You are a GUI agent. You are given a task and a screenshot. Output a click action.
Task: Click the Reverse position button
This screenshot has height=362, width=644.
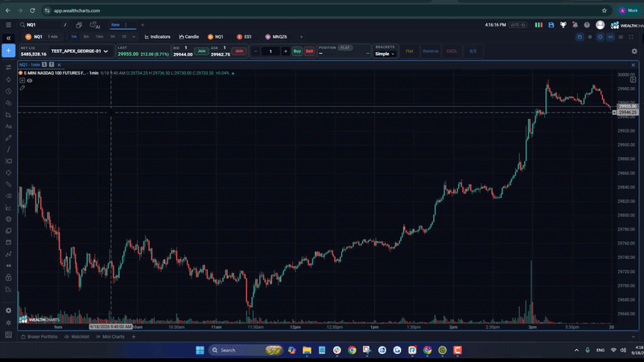[431, 51]
